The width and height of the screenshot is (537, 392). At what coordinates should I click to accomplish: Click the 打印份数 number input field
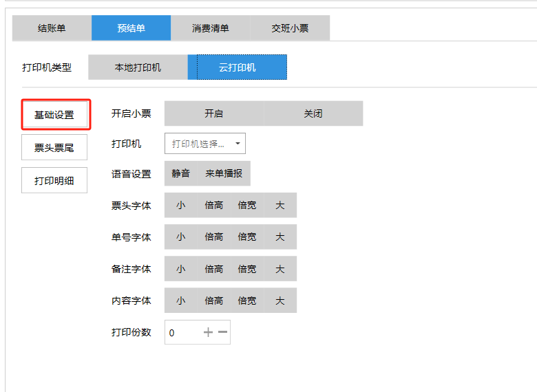(x=182, y=333)
